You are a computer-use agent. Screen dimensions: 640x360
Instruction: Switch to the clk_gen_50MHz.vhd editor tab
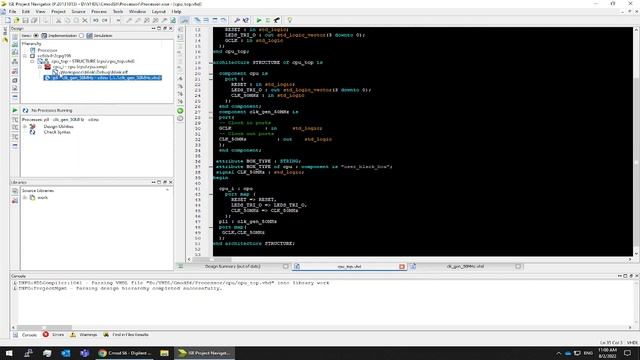pyautogui.click(x=465, y=267)
